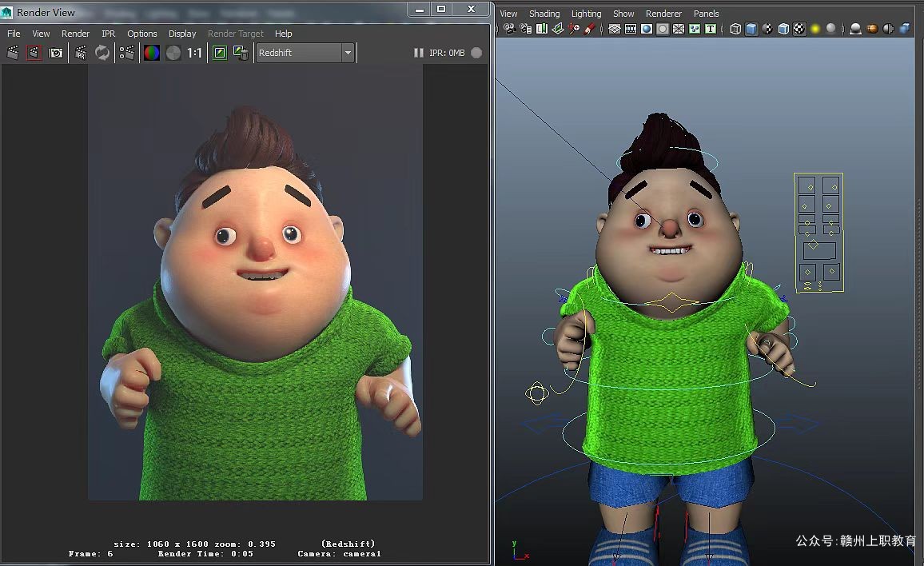Open the viewport Lighting menu

point(587,14)
